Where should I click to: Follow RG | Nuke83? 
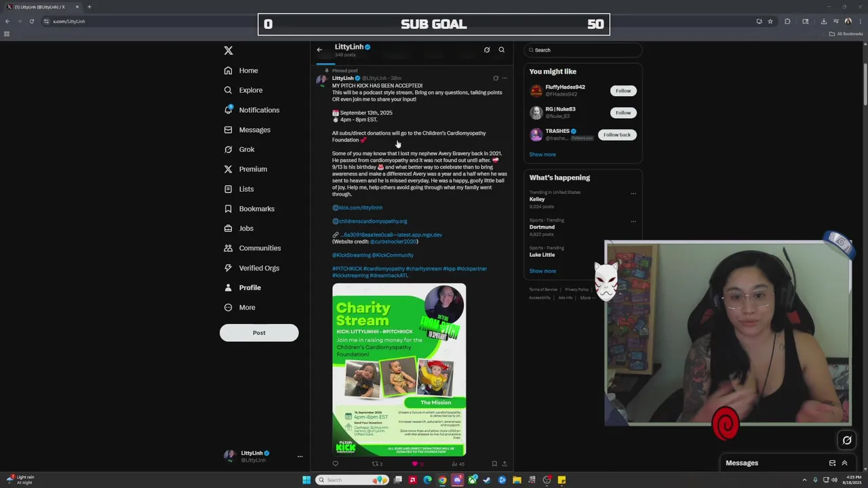623,113
